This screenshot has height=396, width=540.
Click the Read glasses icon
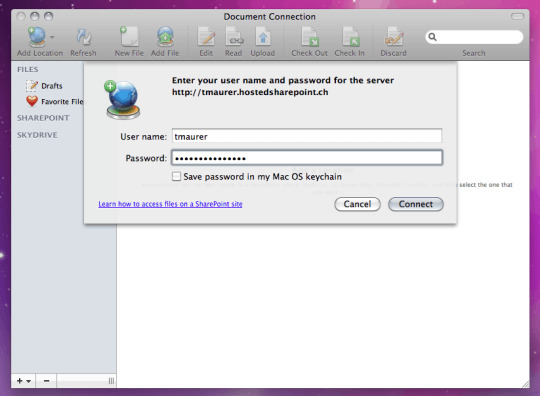coord(234,37)
